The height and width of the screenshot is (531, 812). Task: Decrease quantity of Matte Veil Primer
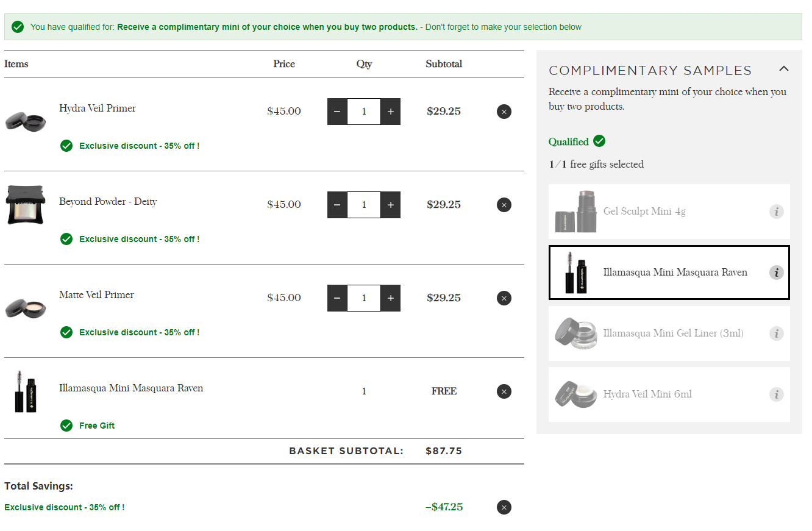[x=337, y=298]
